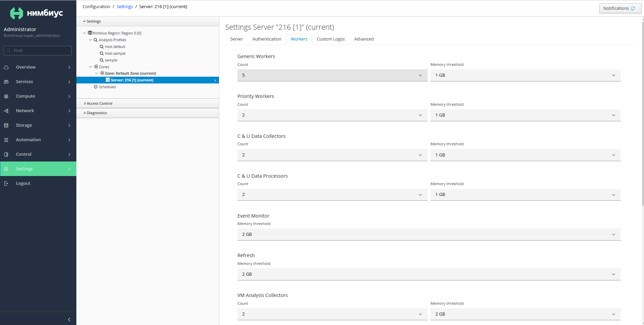The image size is (644, 325).
Task: Switch to the Custom Logos tab
Action: (x=331, y=39)
